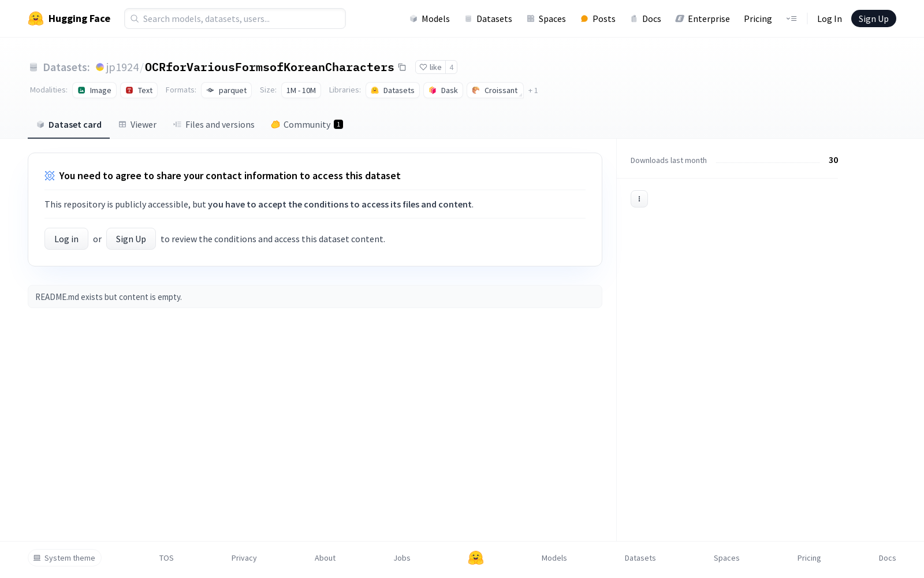Copy dataset name with the copy icon

tap(402, 67)
